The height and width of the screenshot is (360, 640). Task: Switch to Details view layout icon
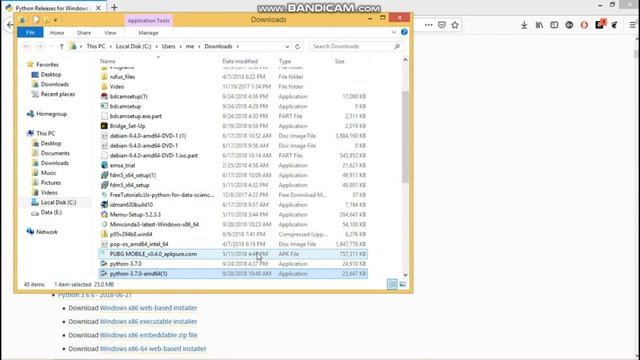coord(392,284)
